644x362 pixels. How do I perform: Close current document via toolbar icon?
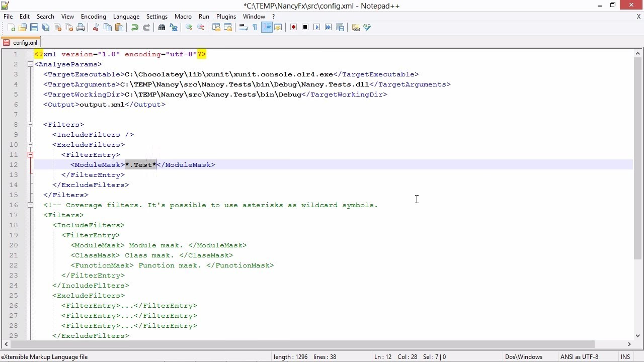(57, 28)
